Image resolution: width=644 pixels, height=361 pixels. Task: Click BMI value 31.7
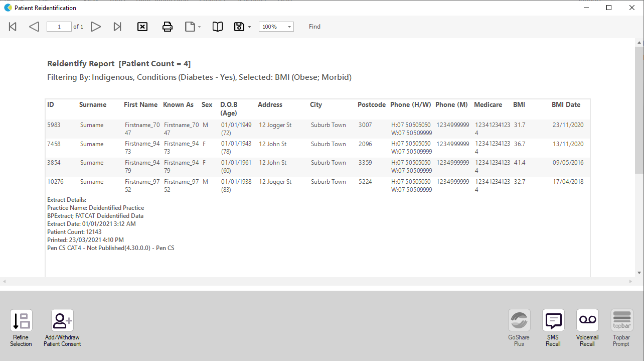point(520,125)
